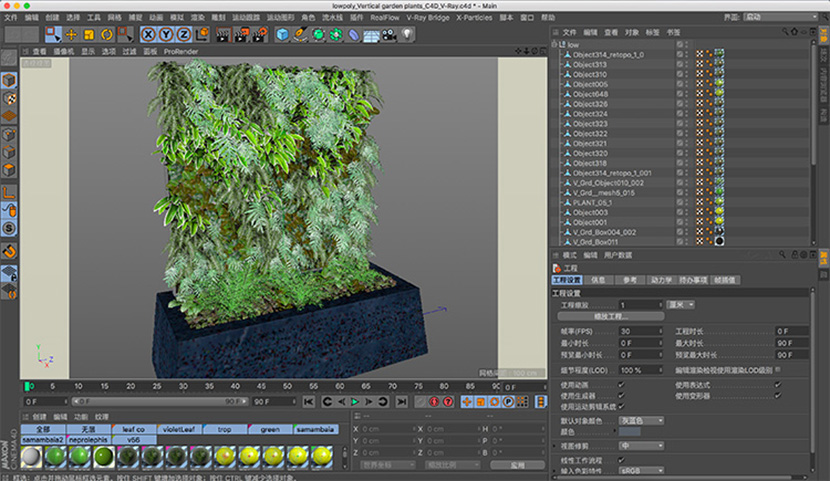Play the animation forward

355,402
